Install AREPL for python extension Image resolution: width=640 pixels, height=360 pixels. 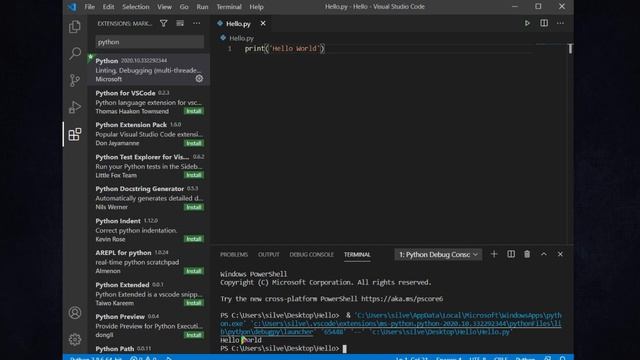coord(194,271)
